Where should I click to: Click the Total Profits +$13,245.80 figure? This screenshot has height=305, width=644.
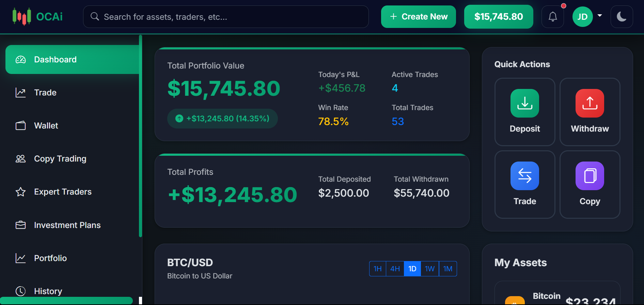pyautogui.click(x=233, y=195)
